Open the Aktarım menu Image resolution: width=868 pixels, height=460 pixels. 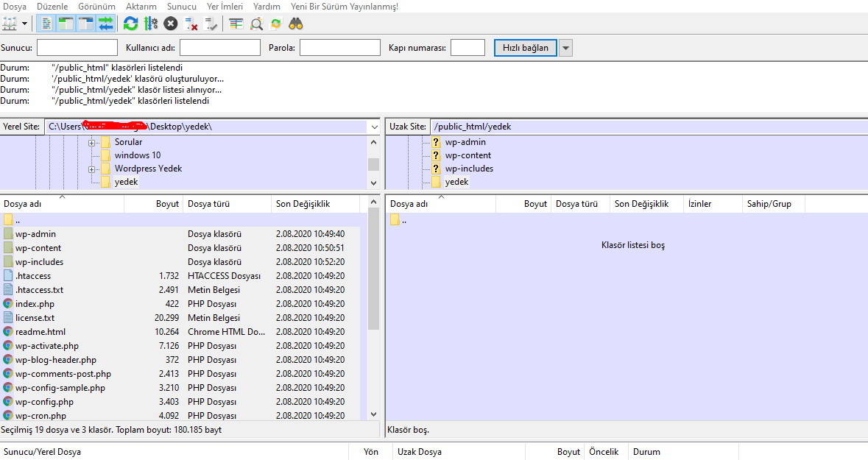(x=141, y=7)
